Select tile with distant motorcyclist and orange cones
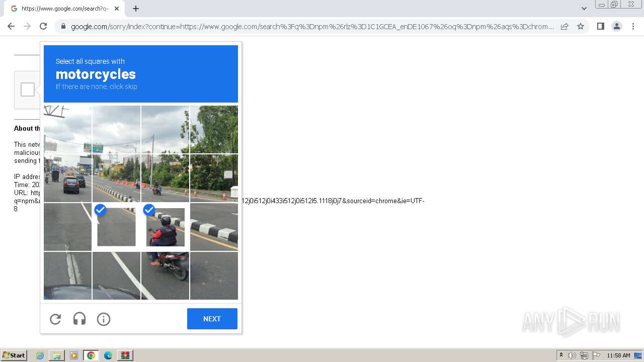This screenshot has width=644, height=362. tap(165, 178)
